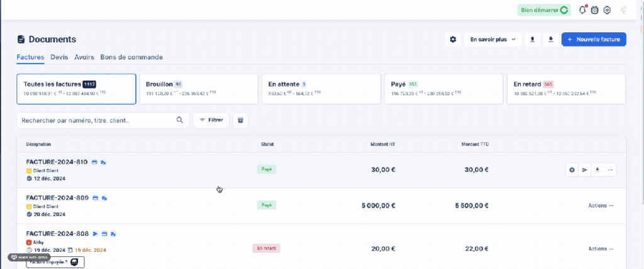The image size is (644, 269).
Task: Click the Désignation column header
Action: 38,144
